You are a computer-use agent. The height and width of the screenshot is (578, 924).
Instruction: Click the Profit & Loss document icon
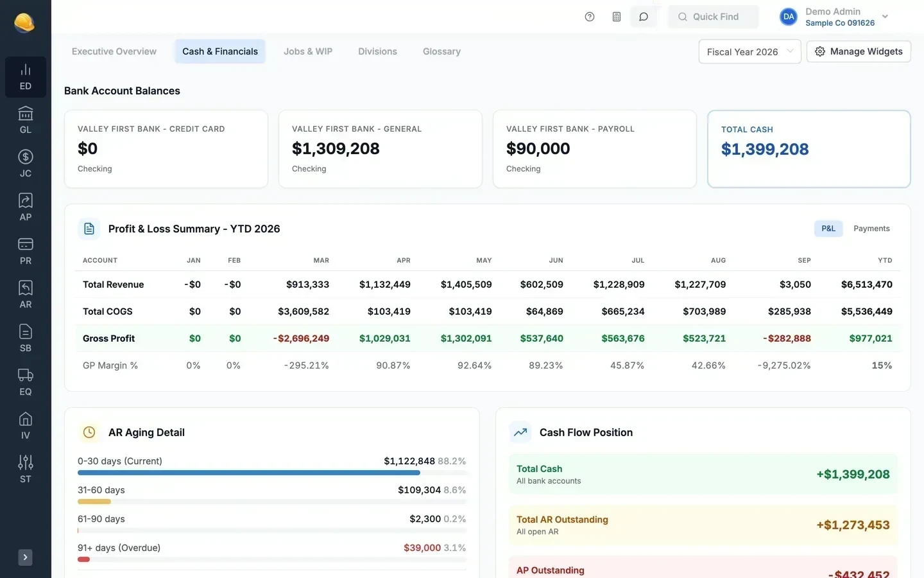click(89, 229)
